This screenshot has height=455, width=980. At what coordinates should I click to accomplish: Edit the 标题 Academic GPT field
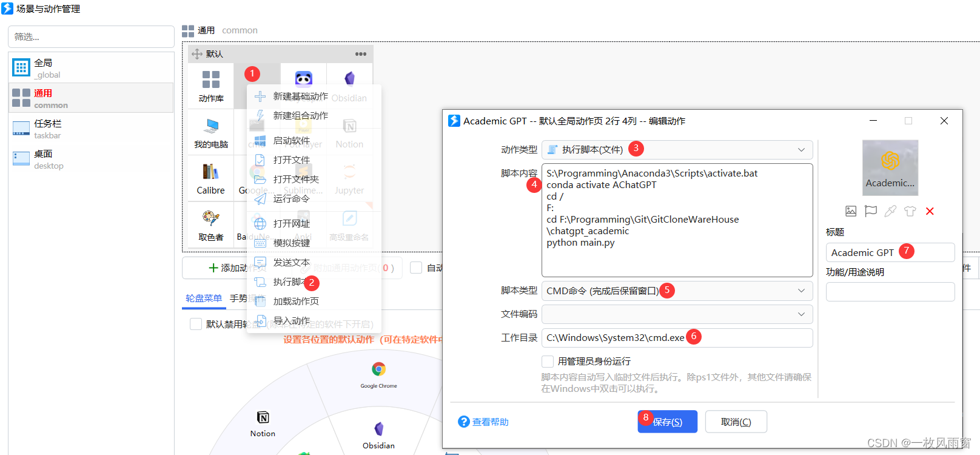pos(890,252)
